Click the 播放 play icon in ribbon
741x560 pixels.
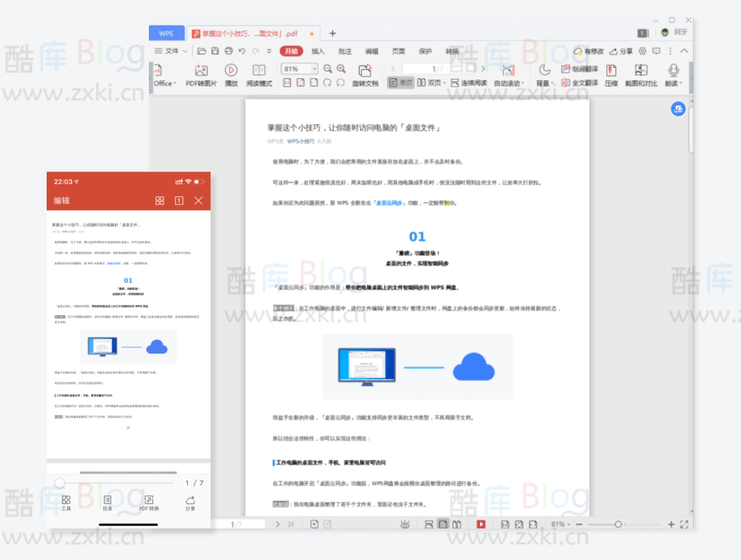point(231,70)
